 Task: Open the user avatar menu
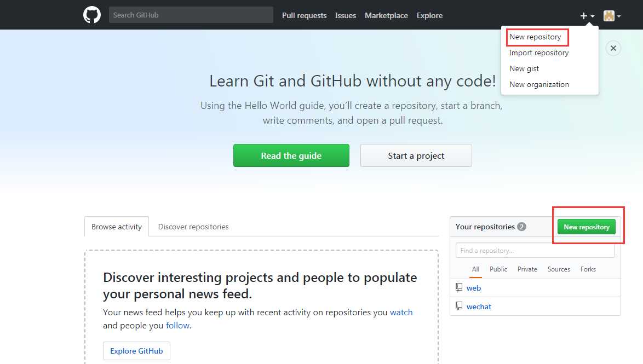[612, 16]
